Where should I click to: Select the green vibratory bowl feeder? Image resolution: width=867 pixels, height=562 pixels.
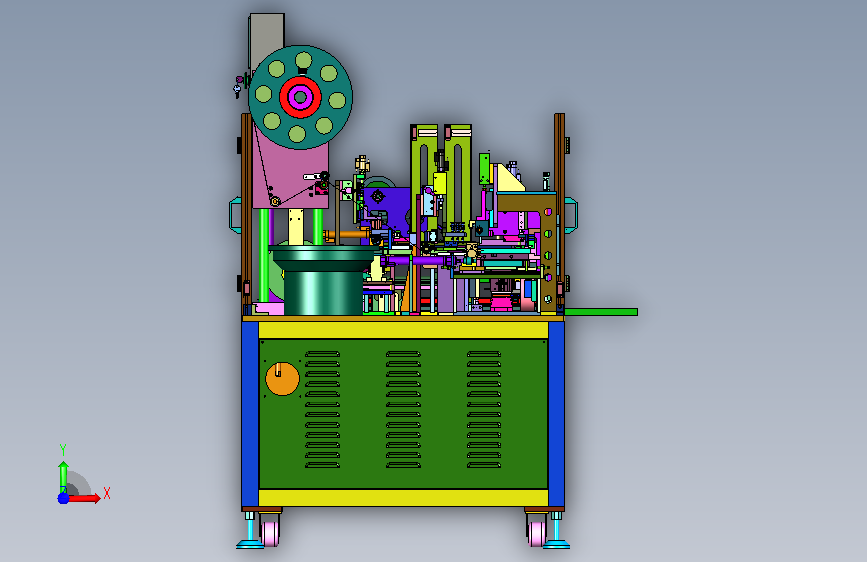coord(324,280)
